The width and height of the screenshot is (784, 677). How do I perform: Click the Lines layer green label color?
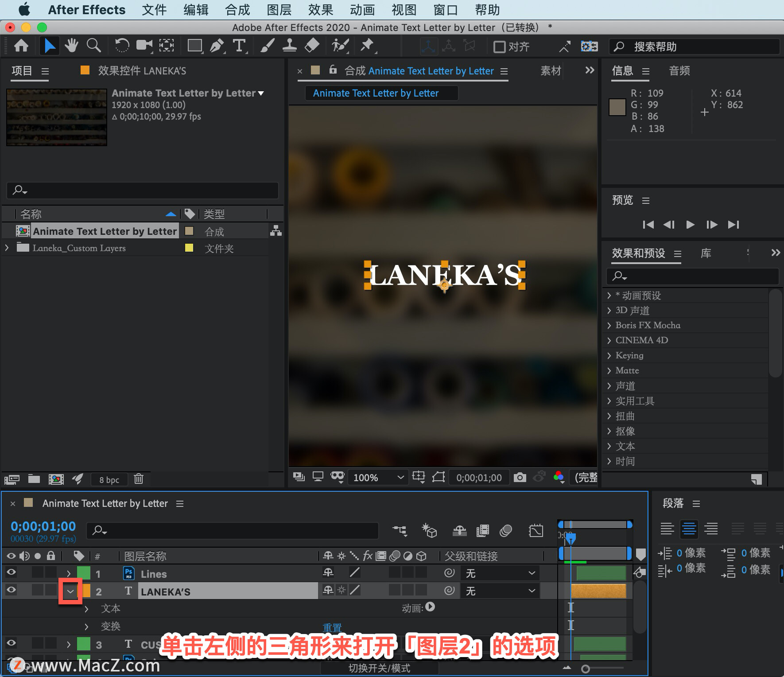click(84, 573)
